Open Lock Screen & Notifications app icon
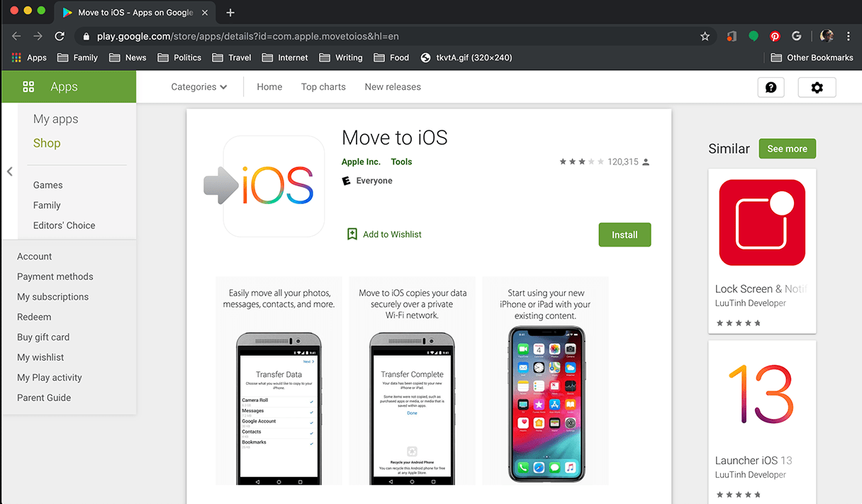The image size is (862, 504). pyautogui.click(x=762, y=223)
